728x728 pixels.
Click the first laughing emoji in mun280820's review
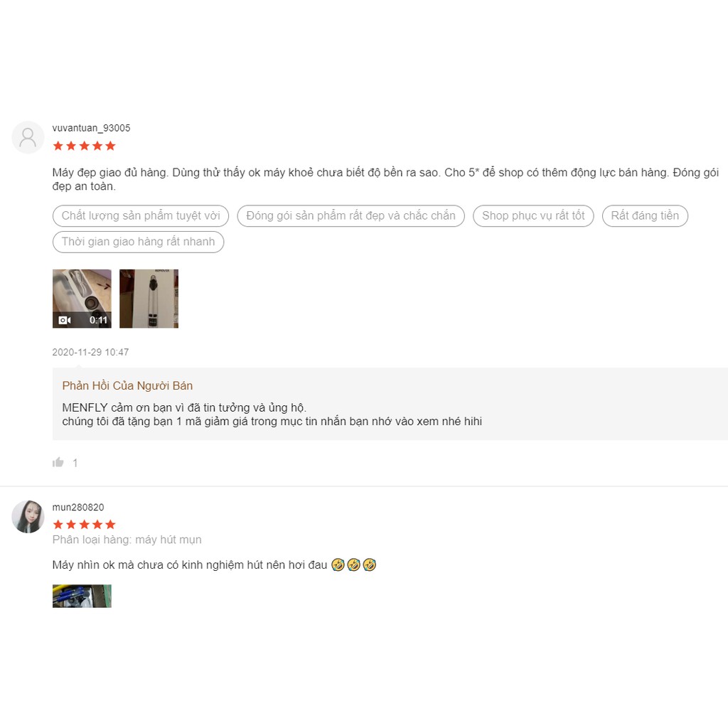tap(338, 564)
